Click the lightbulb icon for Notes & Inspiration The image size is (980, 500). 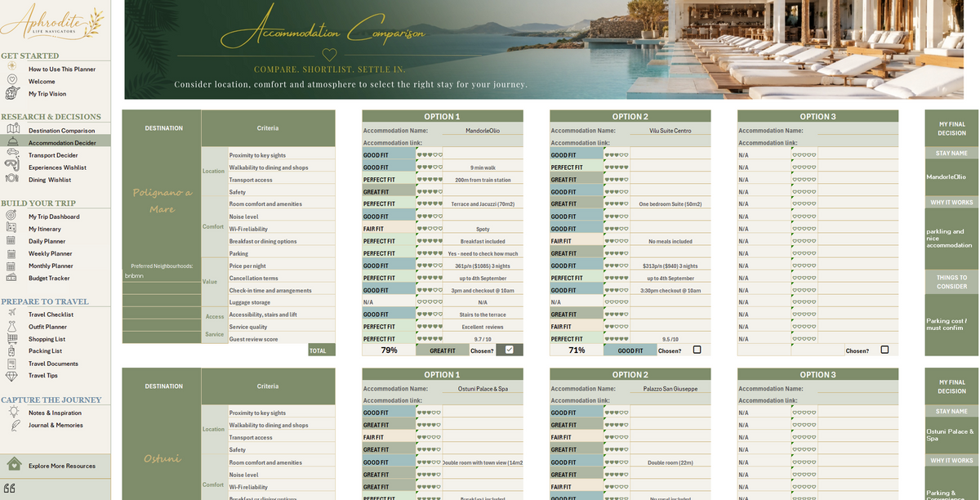click(x=14, y=412)
